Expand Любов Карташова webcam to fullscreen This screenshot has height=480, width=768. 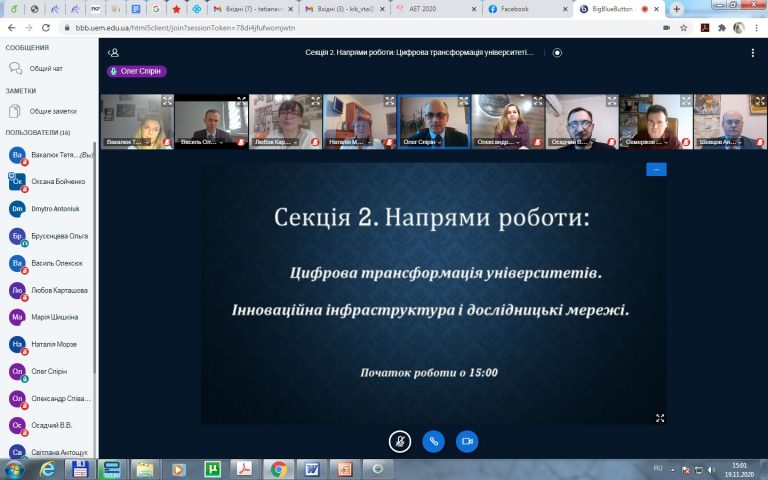(314, 100)
